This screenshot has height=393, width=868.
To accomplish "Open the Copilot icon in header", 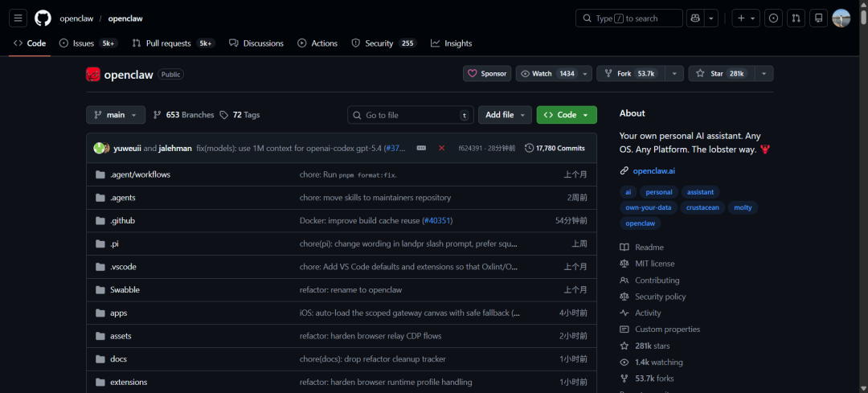I will pos(695,18).
